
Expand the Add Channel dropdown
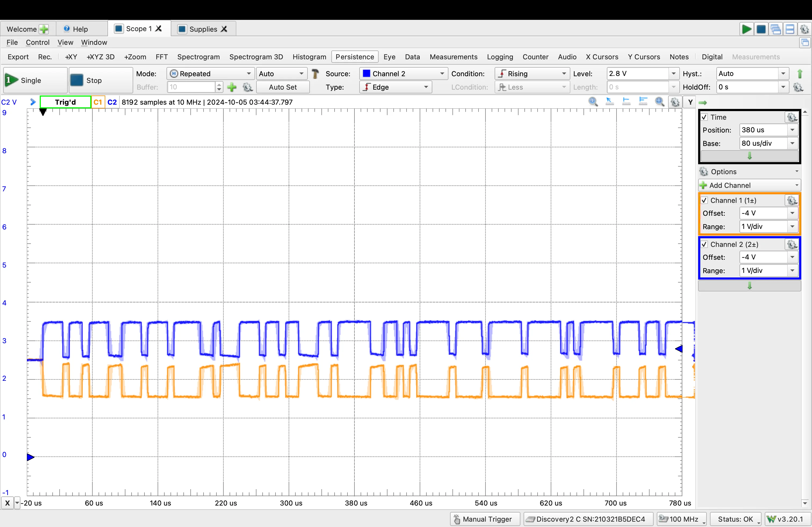coord(749,185)
